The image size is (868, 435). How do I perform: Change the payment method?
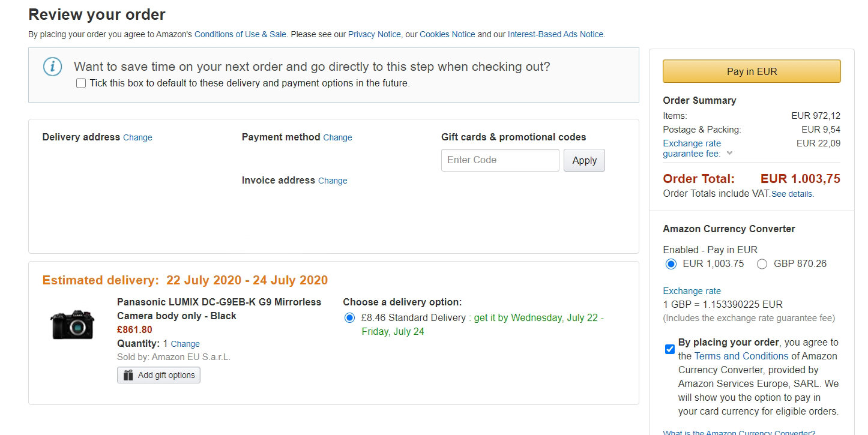[337, 137]
